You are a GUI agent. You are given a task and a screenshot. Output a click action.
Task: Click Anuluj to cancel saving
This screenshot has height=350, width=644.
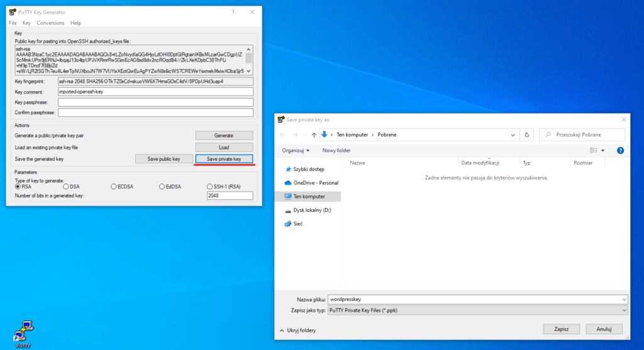click(x=604, y=329)
